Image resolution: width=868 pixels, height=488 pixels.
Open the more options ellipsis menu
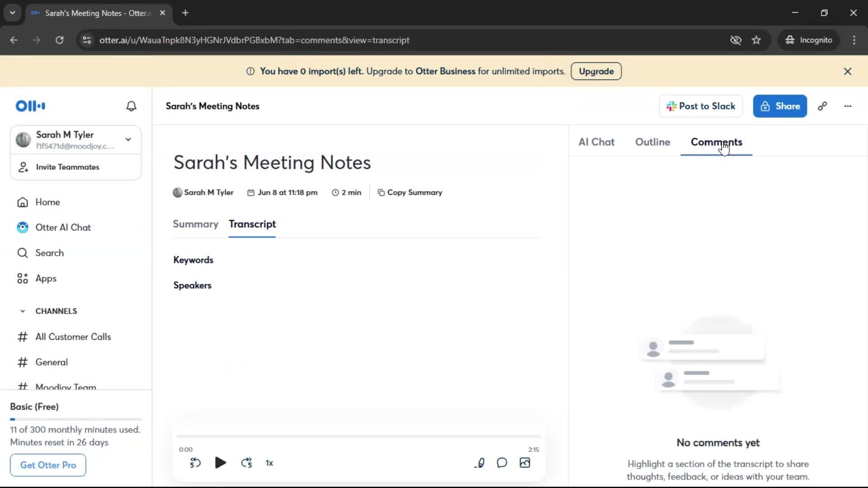click(x=848, y=106)
